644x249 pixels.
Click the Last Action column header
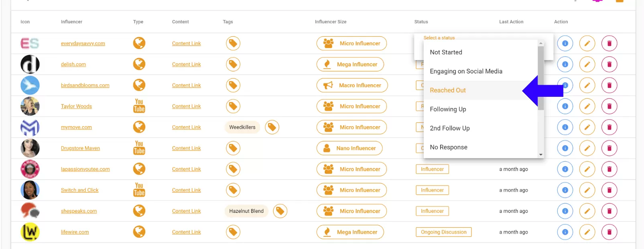click(511, 22)
